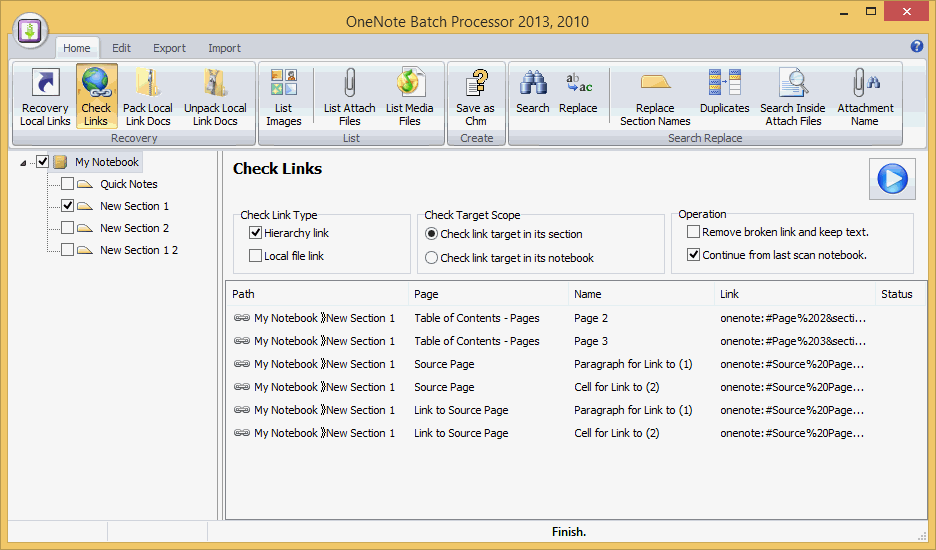The height and width of the screenshot is (550, 936).
Task: Choose the Save as Chm tool
Action: coord(476,97)
